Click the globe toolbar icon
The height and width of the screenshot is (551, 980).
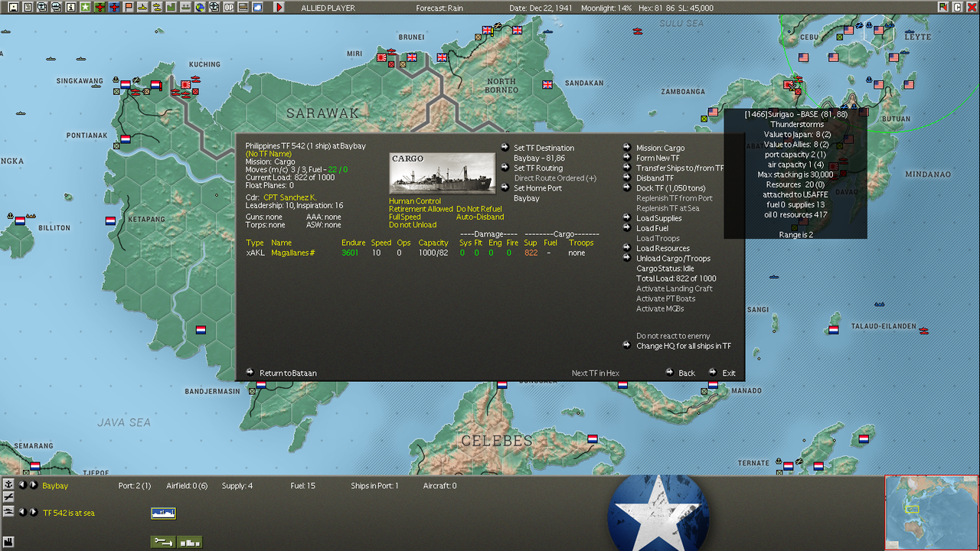[x=199, y=7]
